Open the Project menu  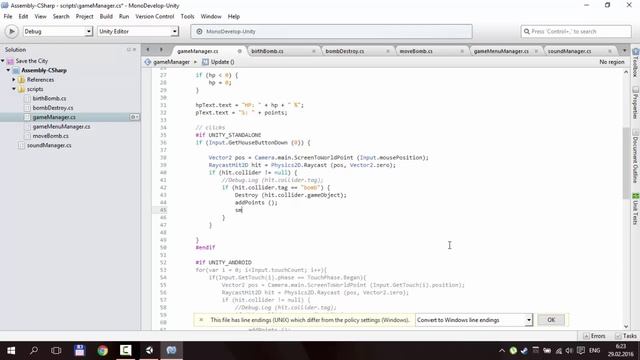tap(84, 16)
